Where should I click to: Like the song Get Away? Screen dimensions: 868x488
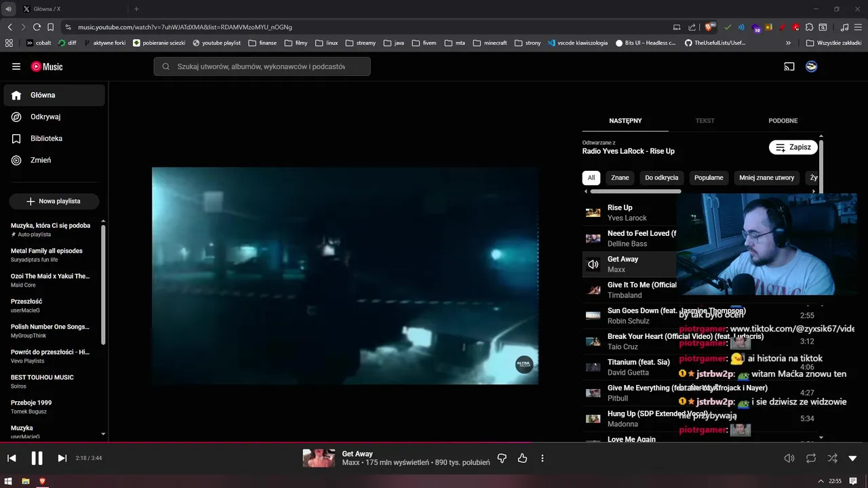(x=522, y=458)
